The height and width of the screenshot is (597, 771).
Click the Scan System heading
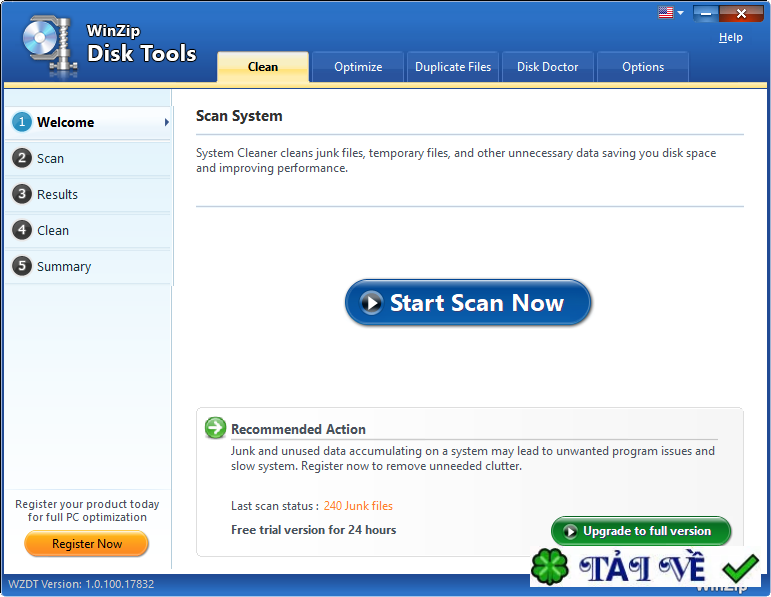pos(239,116)
